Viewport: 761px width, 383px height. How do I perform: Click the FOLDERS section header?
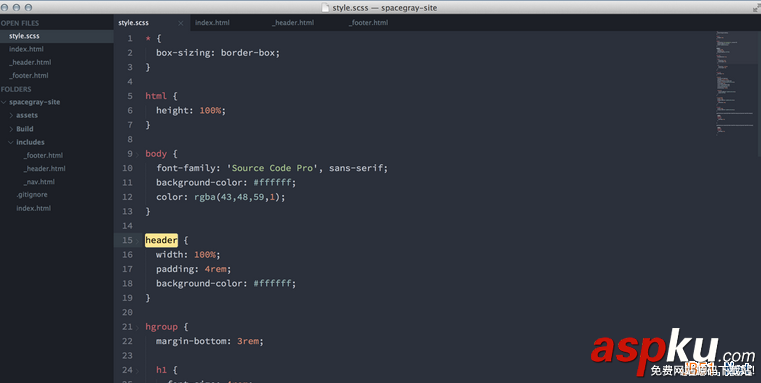[16, 89]
